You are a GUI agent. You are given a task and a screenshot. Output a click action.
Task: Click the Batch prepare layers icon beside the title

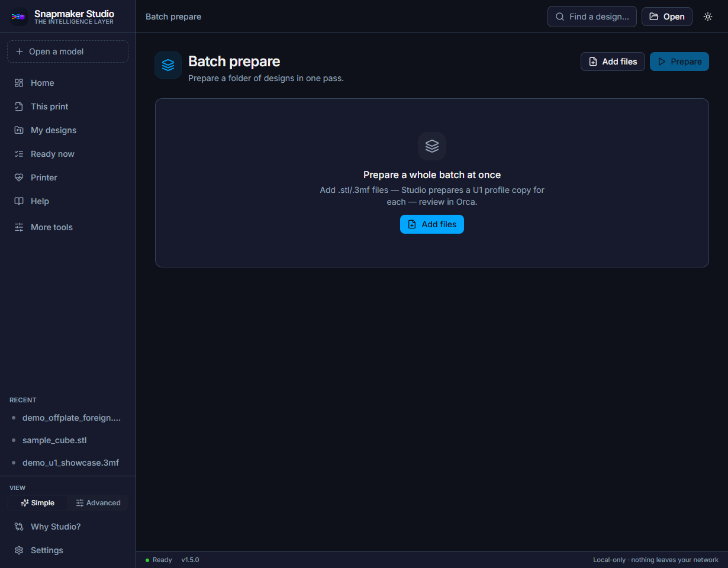pos(168,65)
